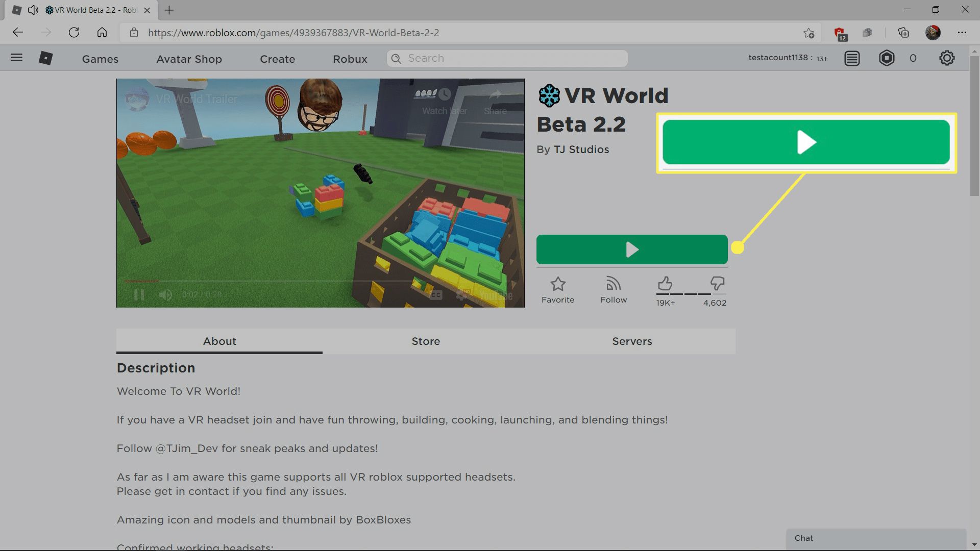This screenshot has width=980, height=551.
Task: Toggle mute on the video player
Action: pyautogui.click(x=165, y=294)
